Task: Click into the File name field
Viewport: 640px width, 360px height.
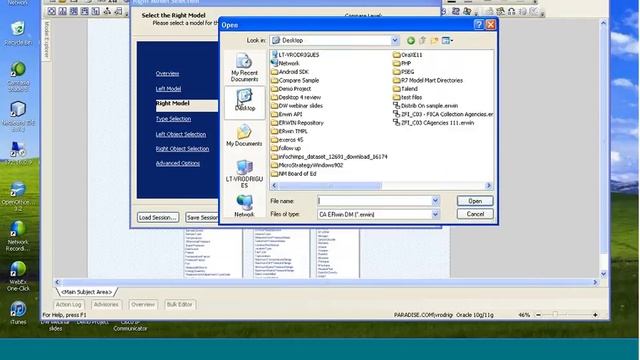Action: pyautogui.click(x=374, y=201)
